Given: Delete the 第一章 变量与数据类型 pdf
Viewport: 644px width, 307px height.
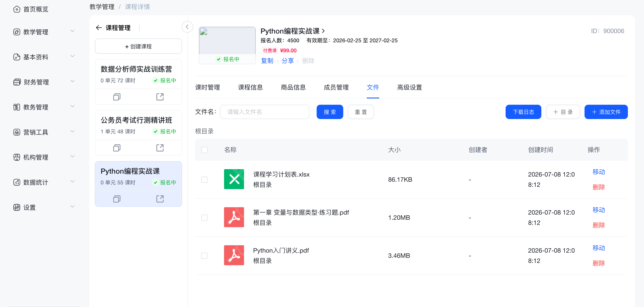Looking at the screenshot, I should (x=599, y=225).
